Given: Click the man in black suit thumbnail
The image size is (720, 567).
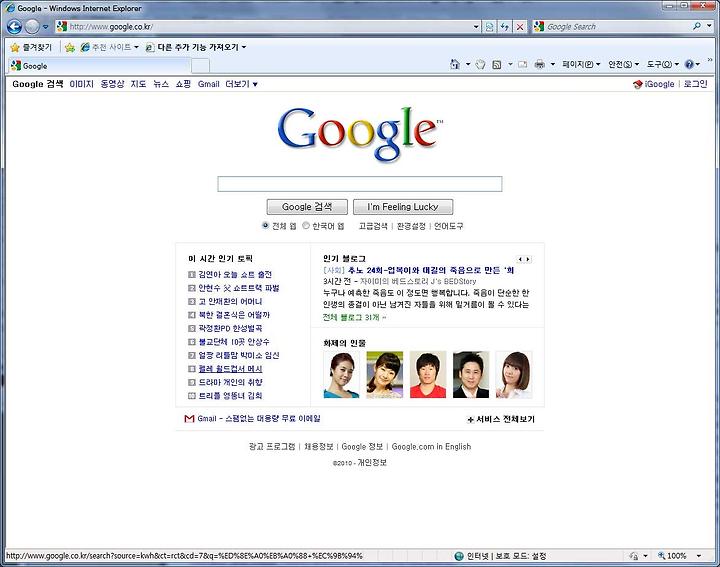Looking at the screenshot, I should click(471, 375).
